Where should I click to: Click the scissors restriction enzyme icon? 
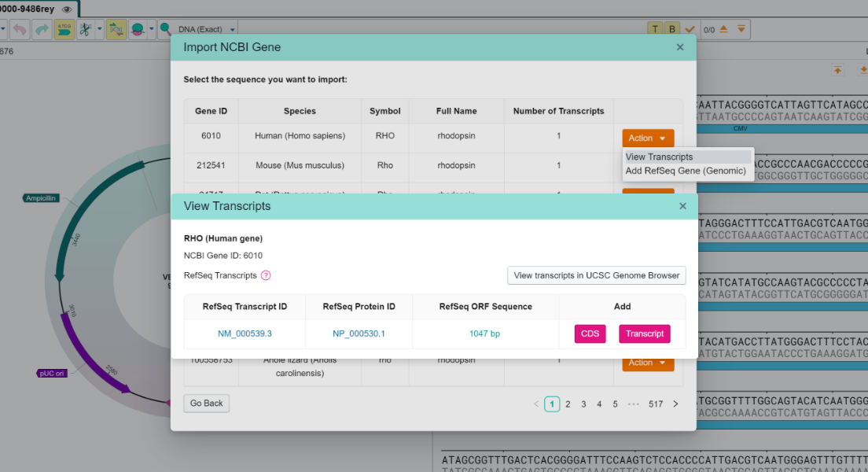point(85,29)
